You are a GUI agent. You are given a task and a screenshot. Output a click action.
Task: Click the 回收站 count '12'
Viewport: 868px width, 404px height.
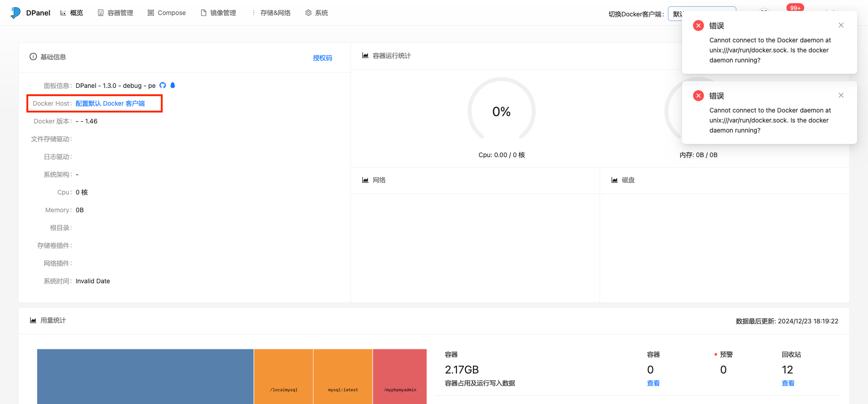coord(787,369)
